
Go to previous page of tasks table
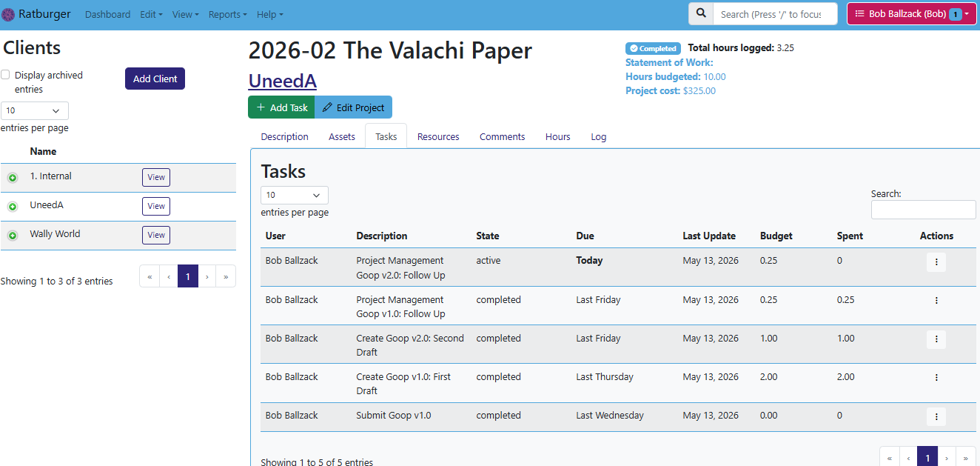click(x=908, y=457)
